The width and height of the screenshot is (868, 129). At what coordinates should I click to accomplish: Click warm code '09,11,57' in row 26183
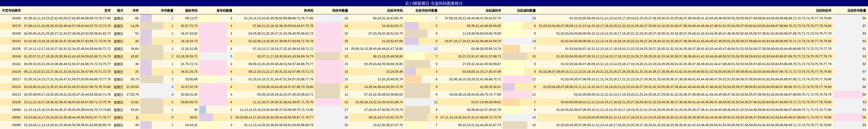coord(191,18)
